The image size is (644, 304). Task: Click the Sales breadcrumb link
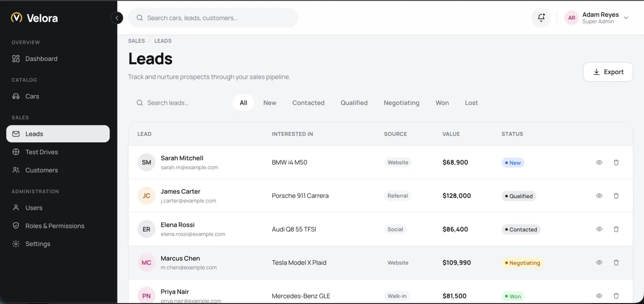pos(136,41)
